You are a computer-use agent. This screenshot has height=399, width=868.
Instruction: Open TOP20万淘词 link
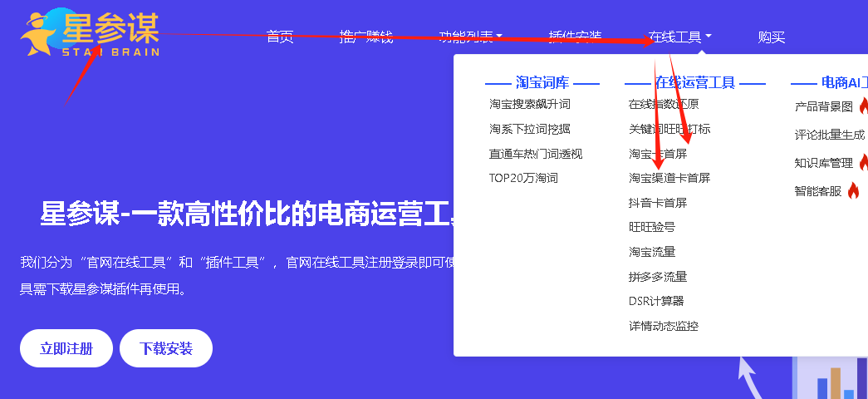pos(523,178)
